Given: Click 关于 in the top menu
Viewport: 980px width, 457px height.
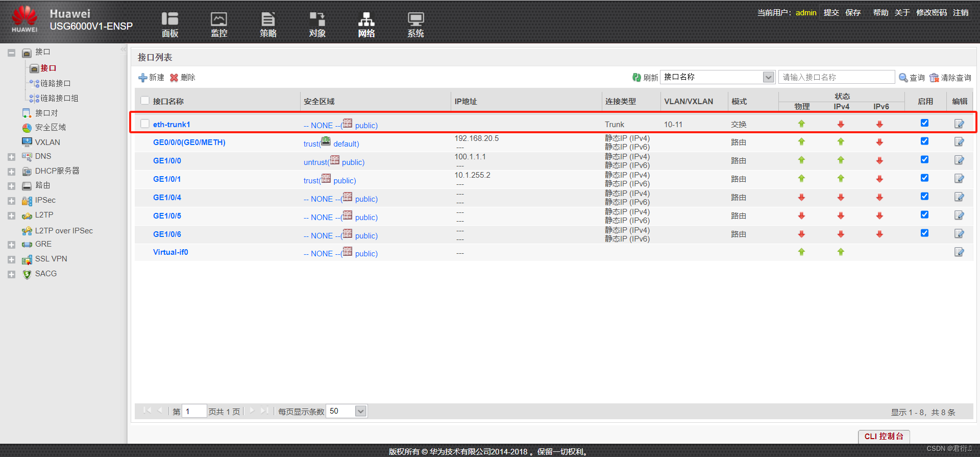Looking at the screenshot, I should coord(902,13).
